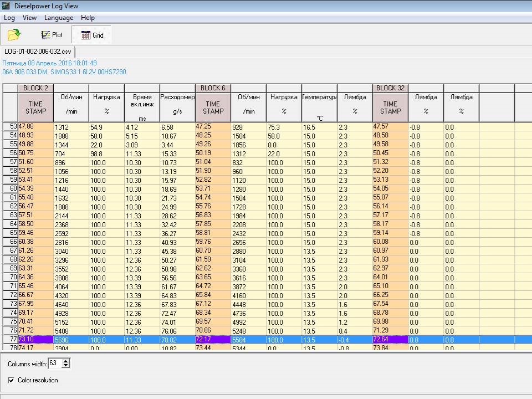This screenshot has height=399, width=532.
Task: Select row number 53 in grid
Action: [11, 126]
